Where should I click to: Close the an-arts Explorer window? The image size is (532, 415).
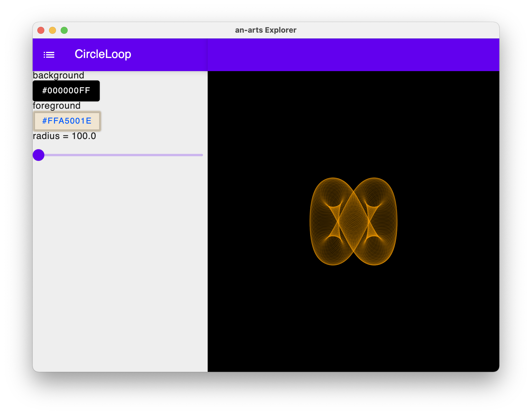coord(41,30)
